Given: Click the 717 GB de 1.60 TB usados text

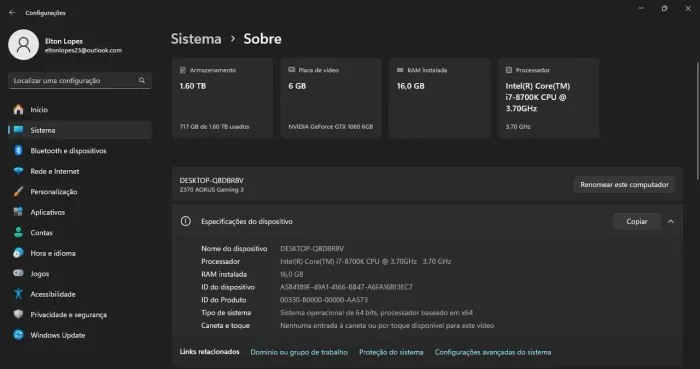Looking at the screenshot, I should [214, 127].
